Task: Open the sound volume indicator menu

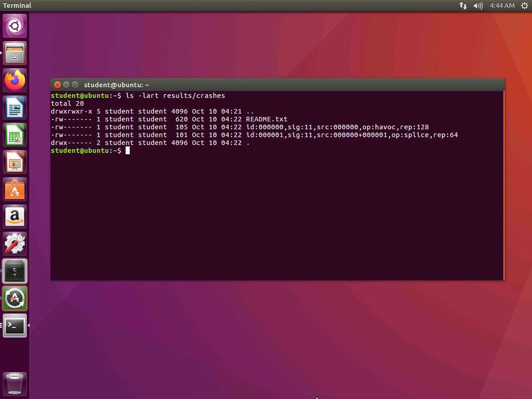Action: click(x=478, y=6)
